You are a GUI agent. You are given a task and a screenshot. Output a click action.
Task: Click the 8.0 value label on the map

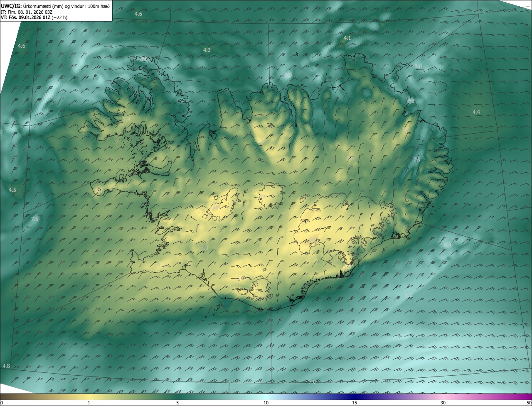[x=418, y=66]
